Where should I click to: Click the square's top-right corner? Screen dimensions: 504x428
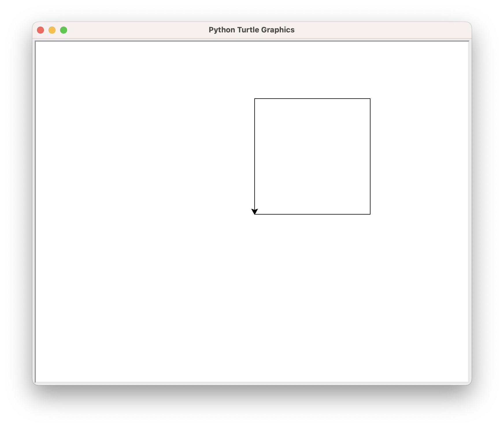(x=370, y=99)
